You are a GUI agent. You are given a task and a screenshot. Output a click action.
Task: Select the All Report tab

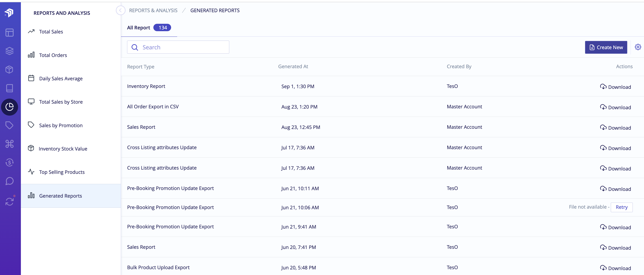(x=149, y=28)
